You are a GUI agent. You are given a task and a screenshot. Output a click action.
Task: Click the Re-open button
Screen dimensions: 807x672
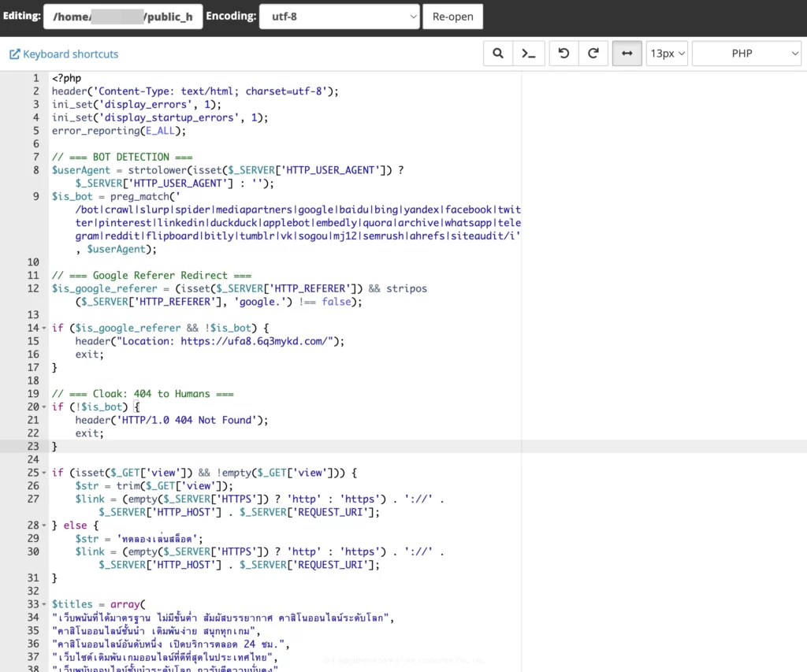point(453,17)
